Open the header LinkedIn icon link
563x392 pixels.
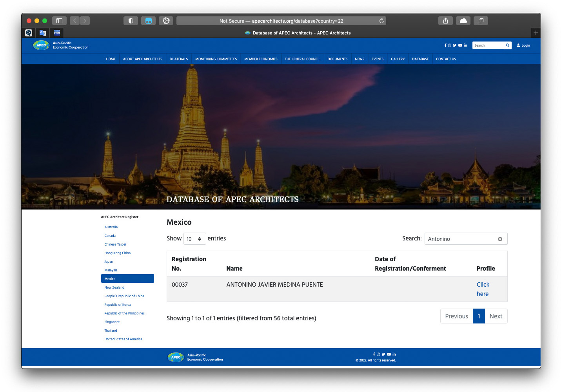click(465, 45)
